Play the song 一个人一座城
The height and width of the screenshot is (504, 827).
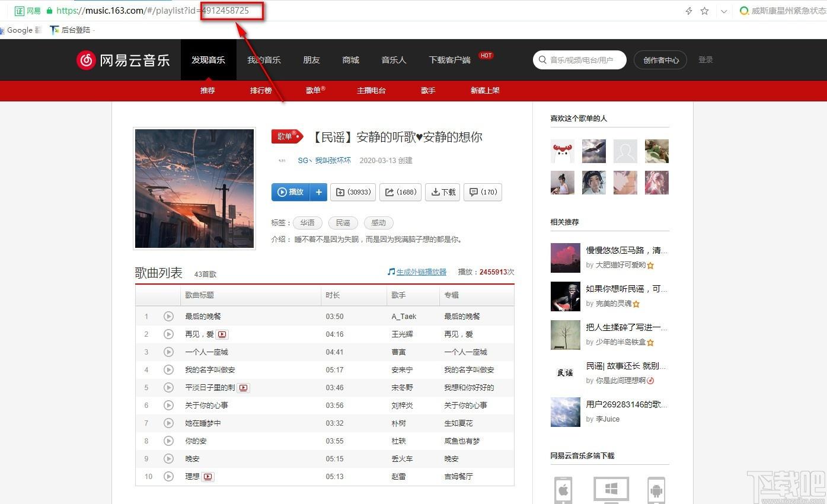tap(168, 352)
